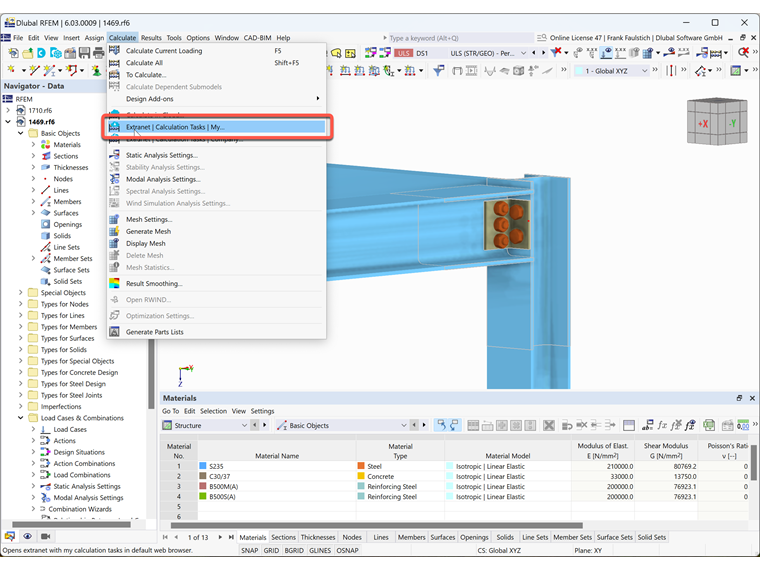Click the Mesh Settings menu icon

pos(114,219)
